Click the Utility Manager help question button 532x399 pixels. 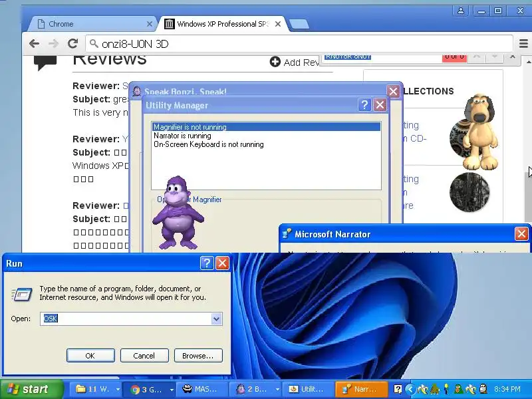(x=364, y=105)
